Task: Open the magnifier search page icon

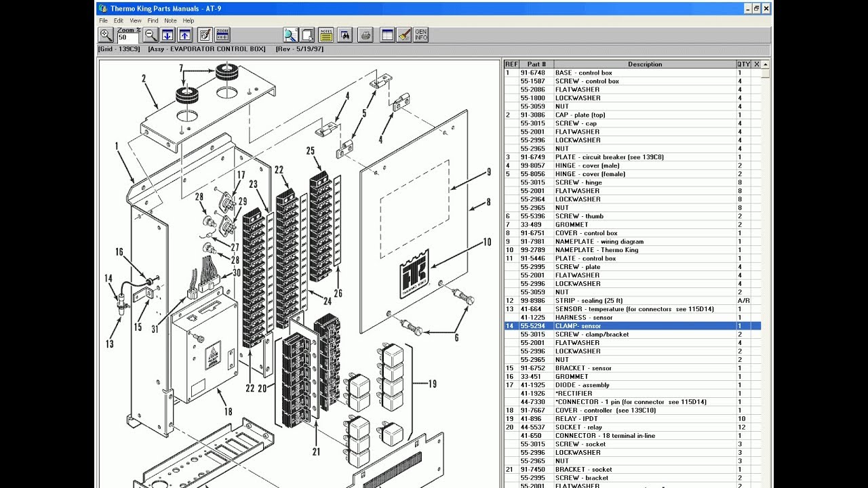Action: [x=290, y=35]
